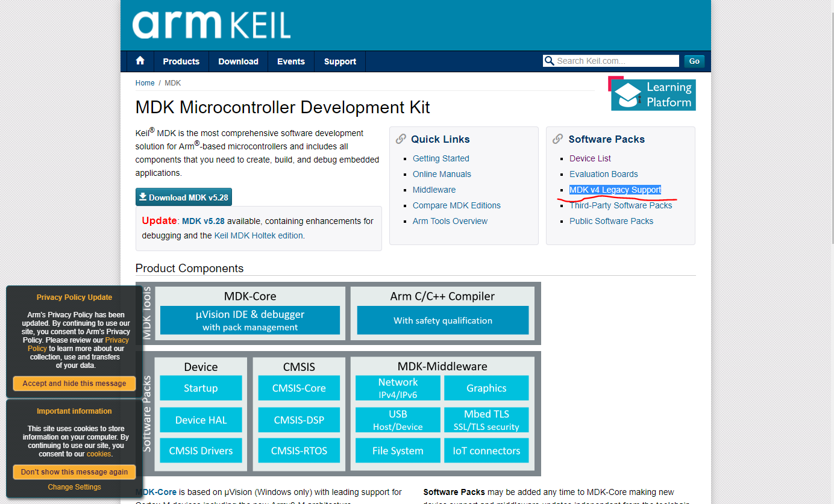Click the search magnifier icon
The height and width of the screenshot is (504, 834).
pos(549,61)
